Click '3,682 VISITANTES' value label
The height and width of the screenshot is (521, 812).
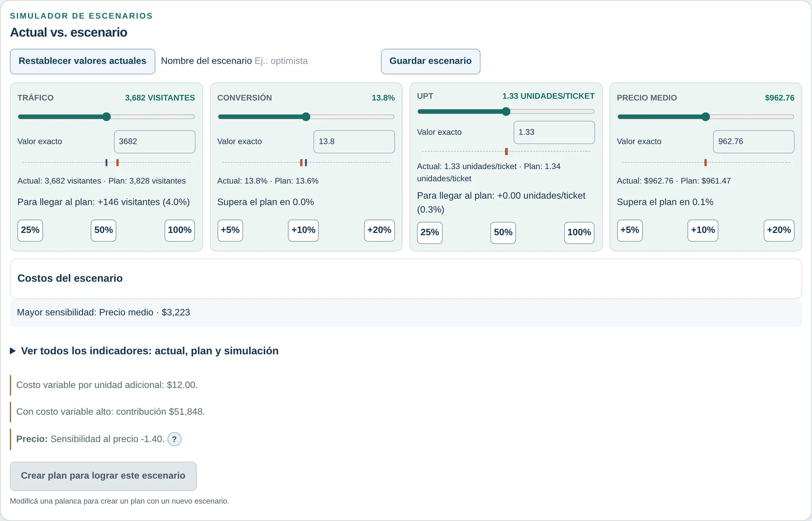160,98
